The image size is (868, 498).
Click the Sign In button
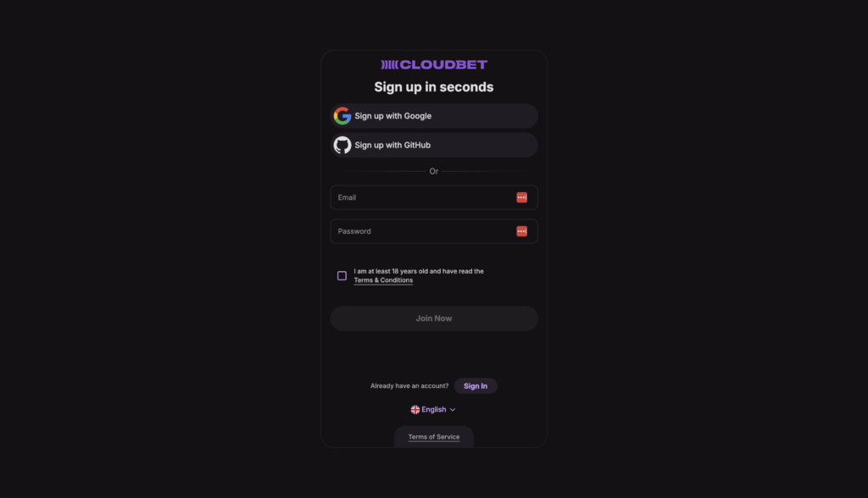pyautogui.click(x=476, y=385)
